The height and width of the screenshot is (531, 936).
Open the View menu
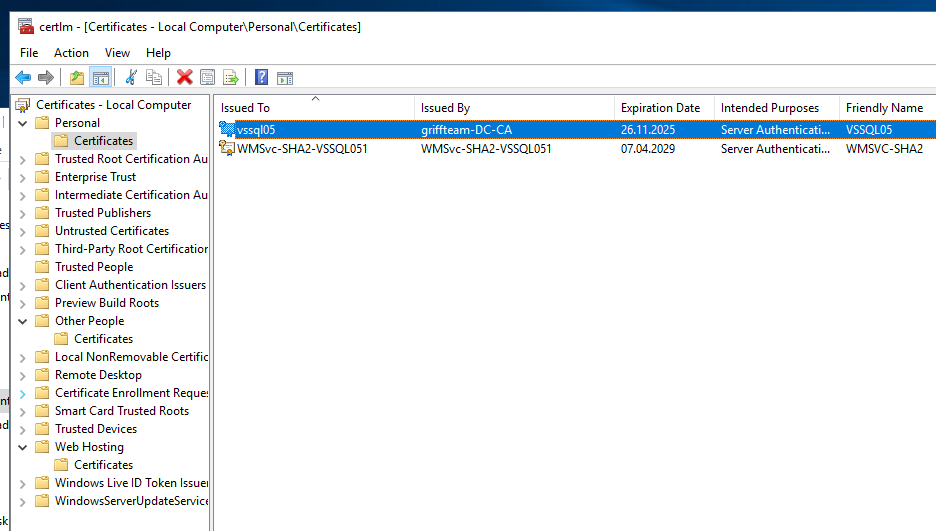[117, 53]
